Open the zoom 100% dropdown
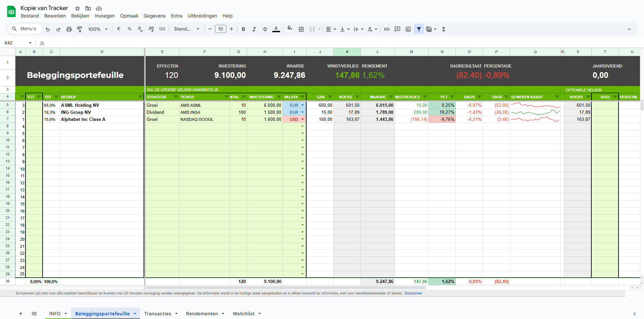Viewport: 644px width, 319px height. [x=98, y=29]
